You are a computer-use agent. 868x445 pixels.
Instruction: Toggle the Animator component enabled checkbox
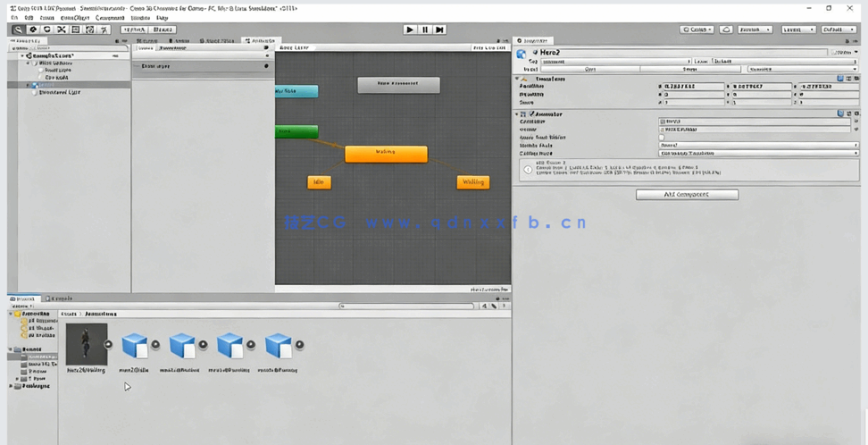click(532, 114)
